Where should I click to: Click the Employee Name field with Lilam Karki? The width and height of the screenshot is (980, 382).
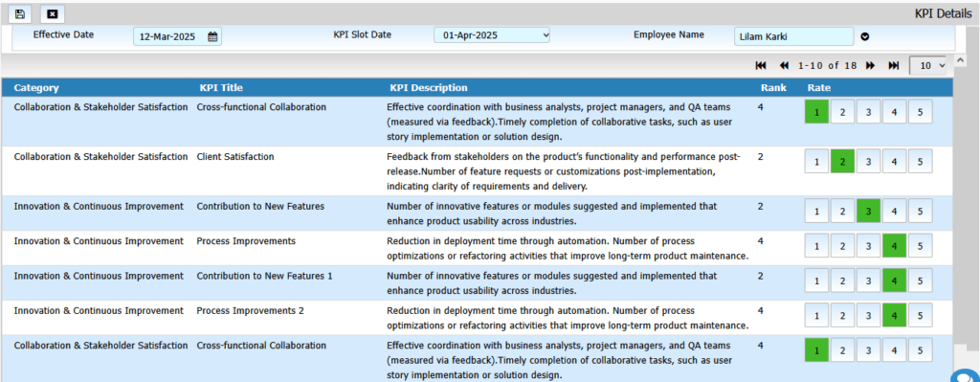[793, 37]
